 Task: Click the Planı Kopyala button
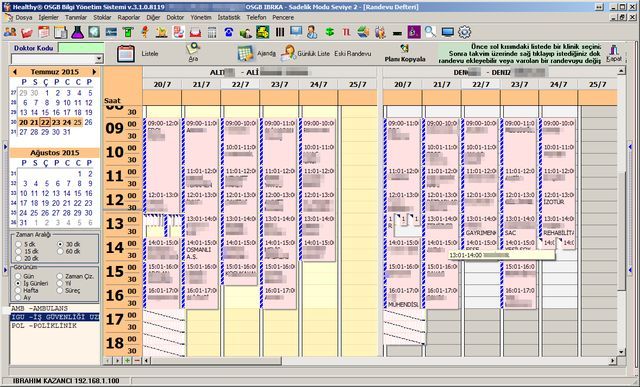tap(405, 53)
